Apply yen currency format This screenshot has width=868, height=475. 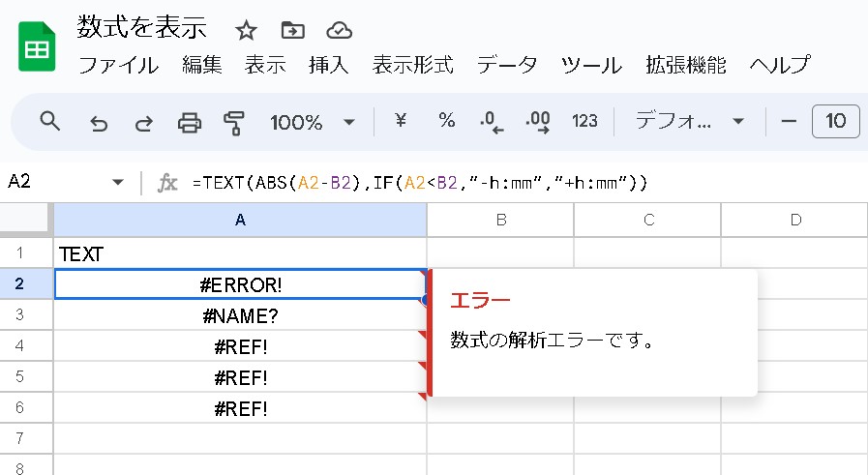[401, 121]
